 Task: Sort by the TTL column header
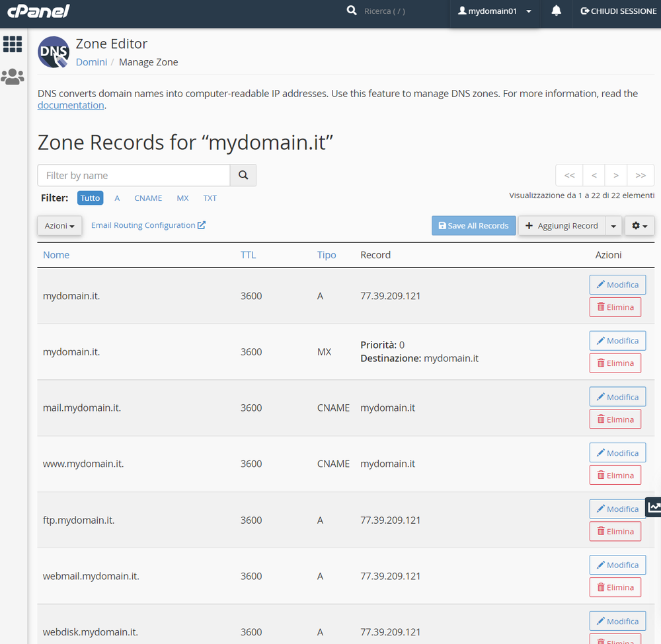click(248, 255)
